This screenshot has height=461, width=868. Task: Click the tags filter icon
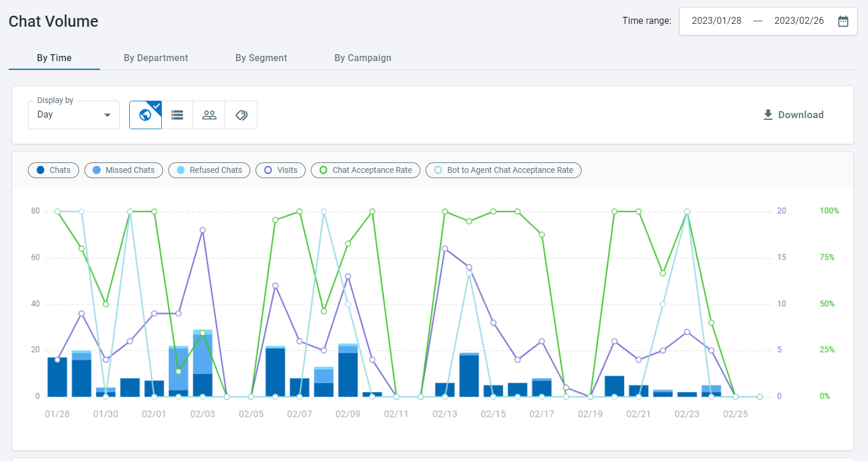241,115
